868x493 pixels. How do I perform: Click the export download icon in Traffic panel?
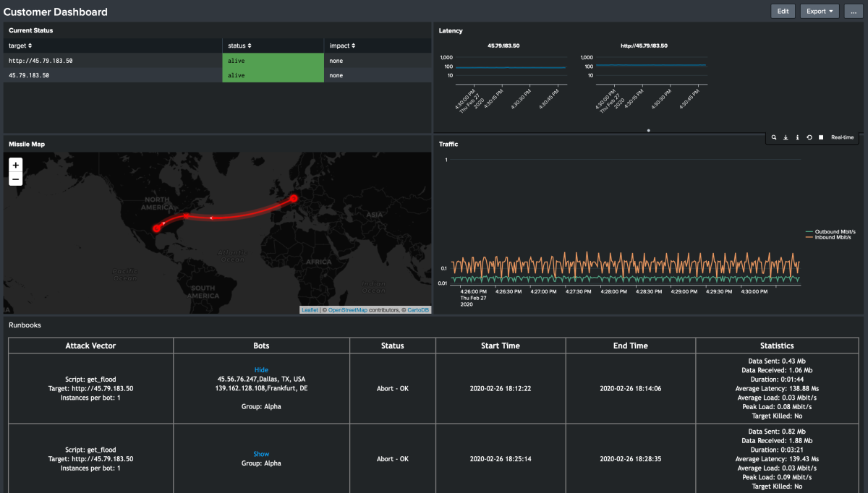pyautogui.click(x=786, y=137)
